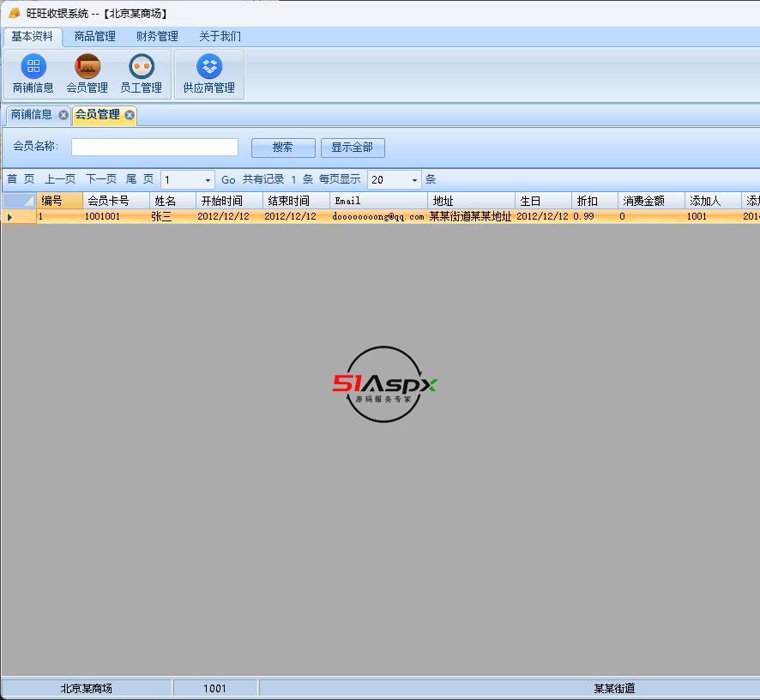Open the 商铺信息 shop info icon
The width and height of the screenshot is (760, 700).
tap(33, 74)
